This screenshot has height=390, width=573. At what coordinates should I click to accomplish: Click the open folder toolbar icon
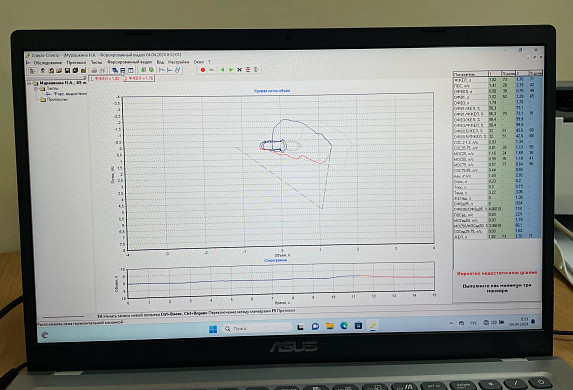59,71
